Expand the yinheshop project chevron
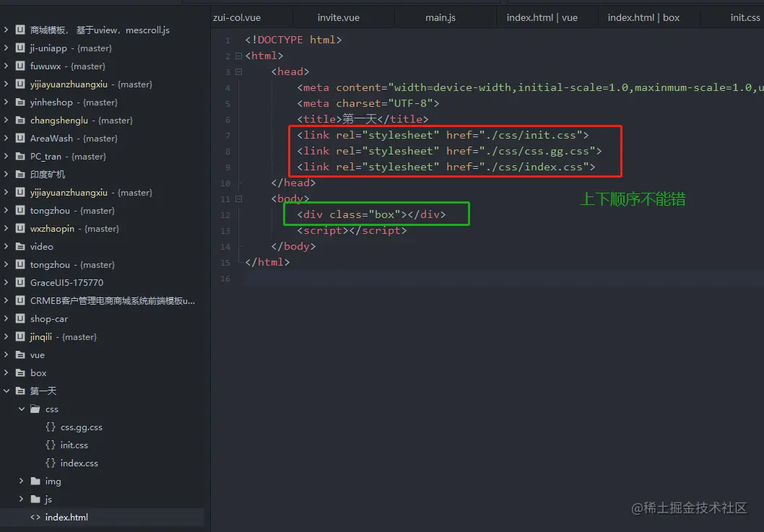 [6, 102]
